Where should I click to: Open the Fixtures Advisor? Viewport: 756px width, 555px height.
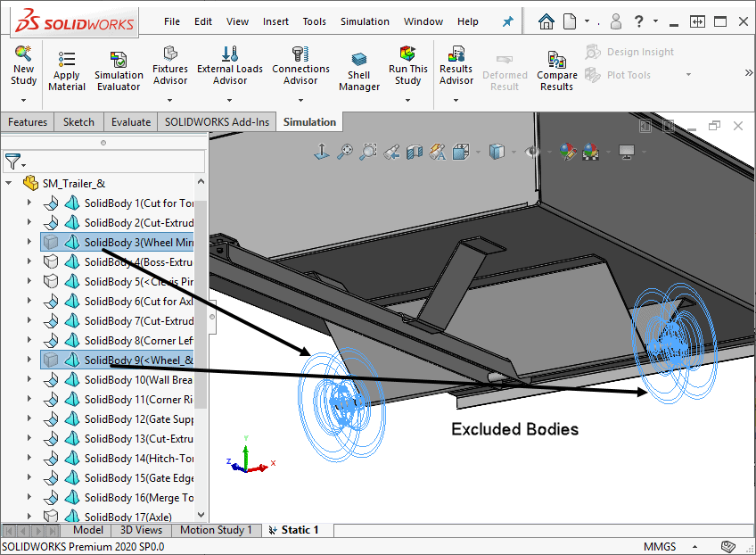coord(170,66)
